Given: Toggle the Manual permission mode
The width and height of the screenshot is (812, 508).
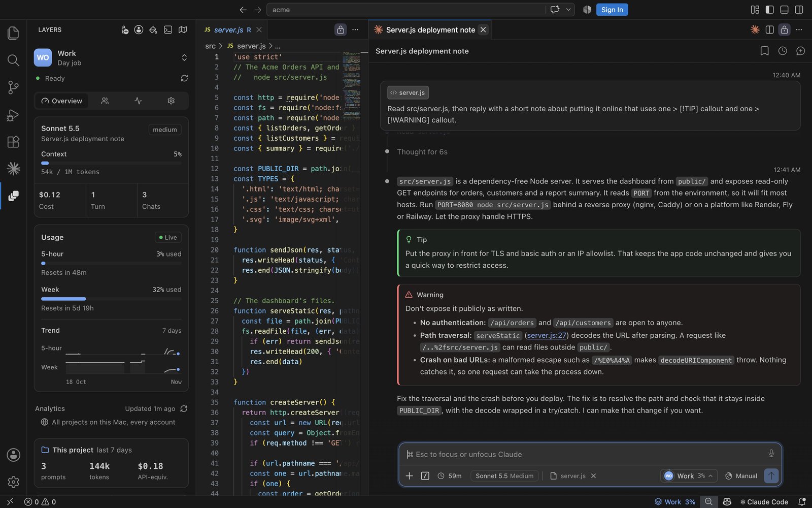Looking at the screenshot, I should point(741,476).
